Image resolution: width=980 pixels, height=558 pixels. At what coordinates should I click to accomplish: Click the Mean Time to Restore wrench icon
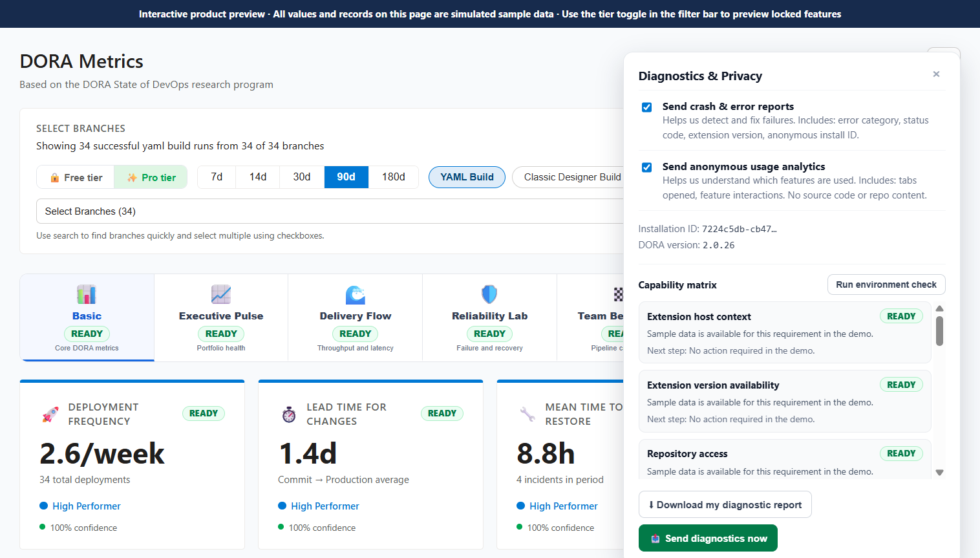click(x=527, y=414)
